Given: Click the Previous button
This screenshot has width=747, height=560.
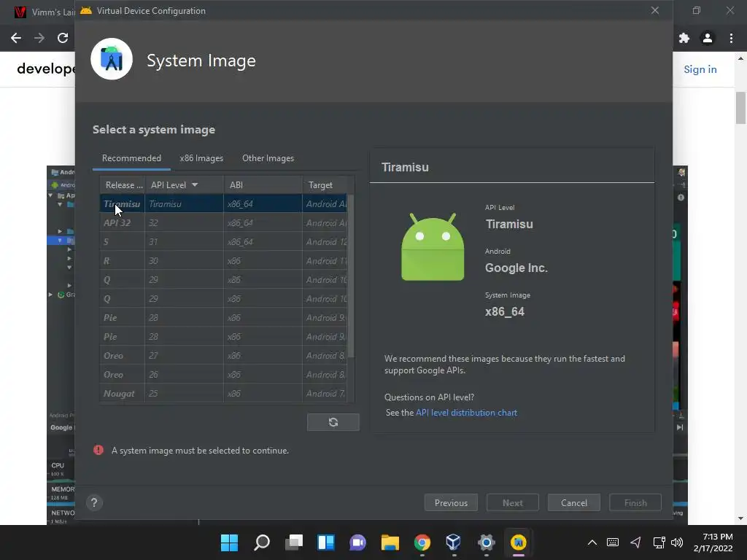Looking at the screenshot, I should [x=451, y=503].
